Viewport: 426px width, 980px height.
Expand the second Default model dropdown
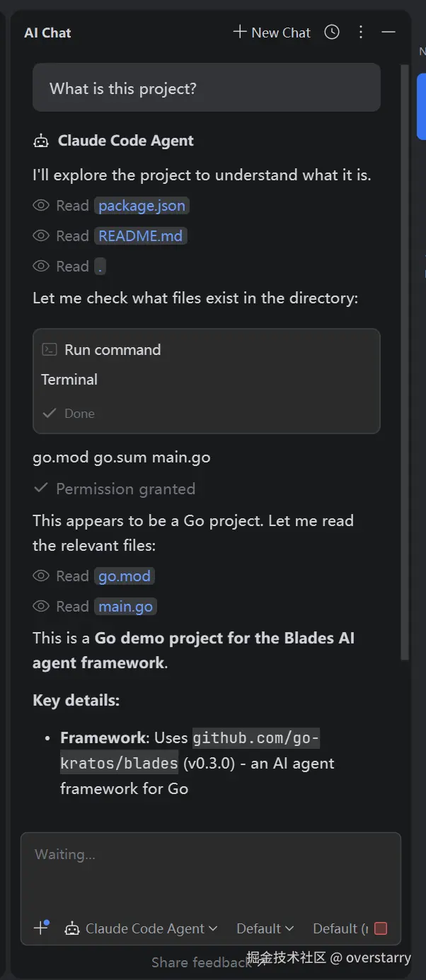click(x=340, y=928)
